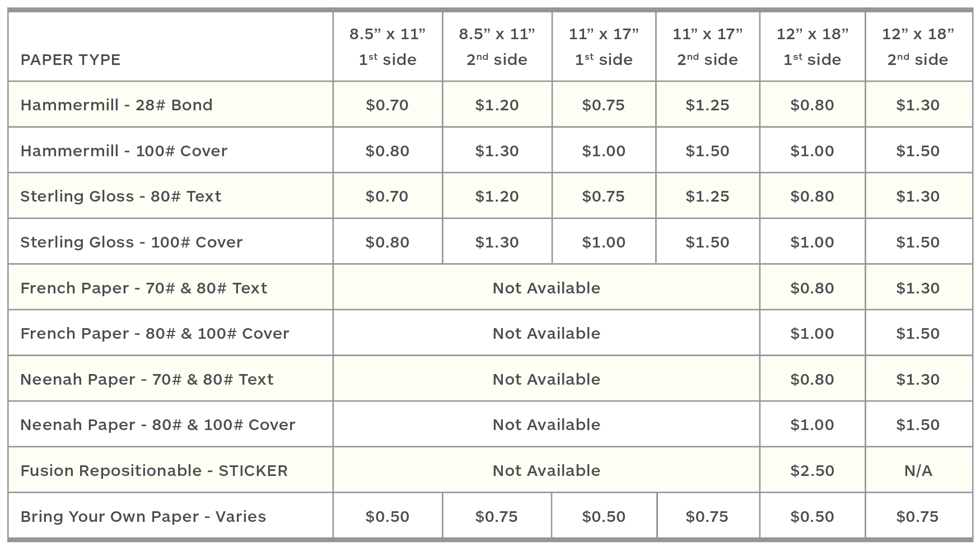
Task: Click the $2.50 sticker price cell
Action: [812, 470]
